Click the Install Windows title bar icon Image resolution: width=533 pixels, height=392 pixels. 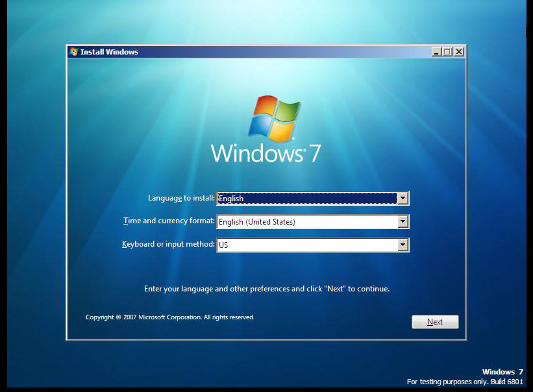tap(73, 52)
